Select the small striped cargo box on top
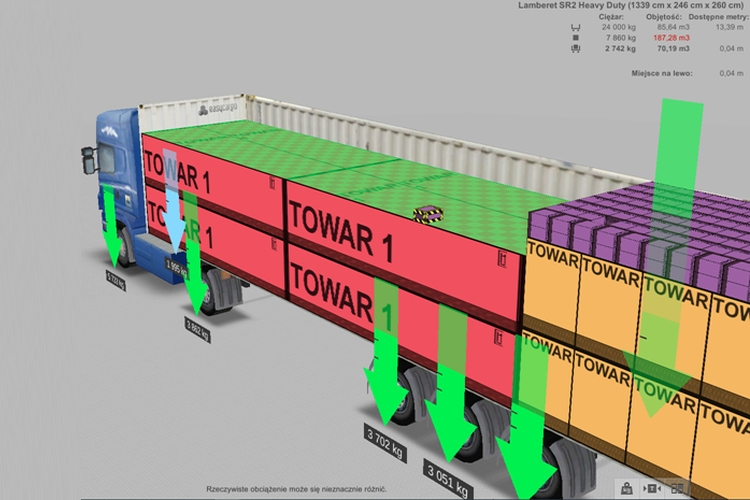750x500 pixels. (x=429, y=213)
